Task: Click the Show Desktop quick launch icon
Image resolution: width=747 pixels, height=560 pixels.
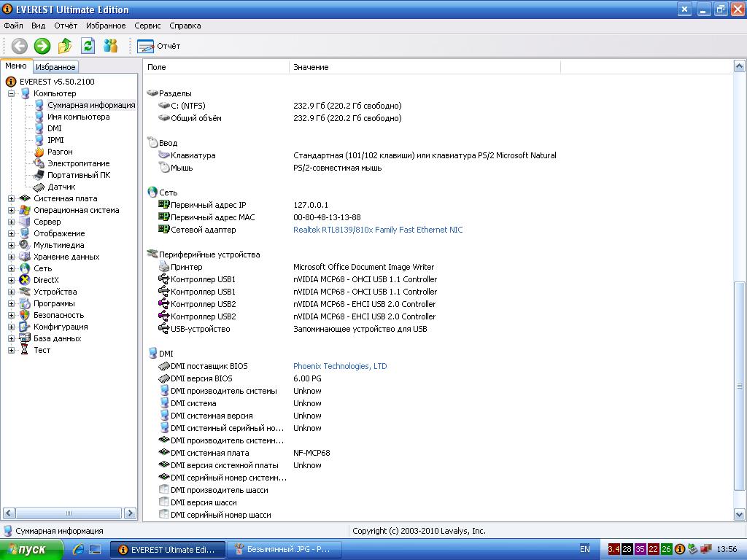Action: coord(96,550)
